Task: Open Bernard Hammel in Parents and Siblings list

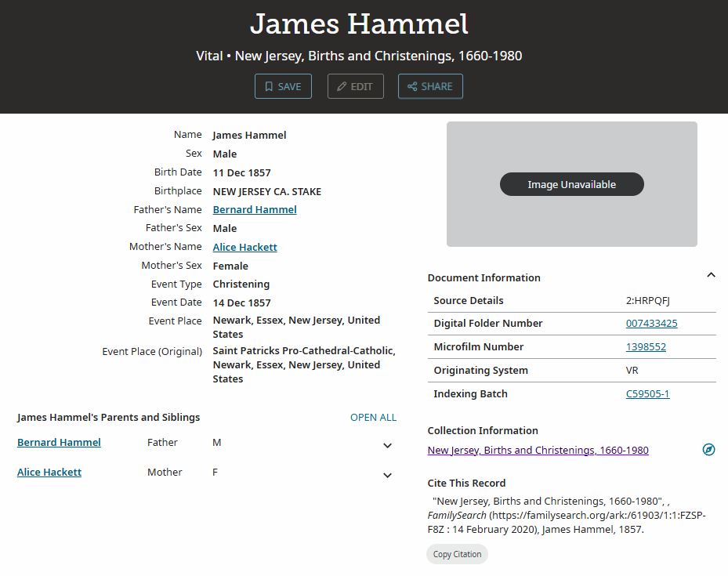Action: pos(59,442)
